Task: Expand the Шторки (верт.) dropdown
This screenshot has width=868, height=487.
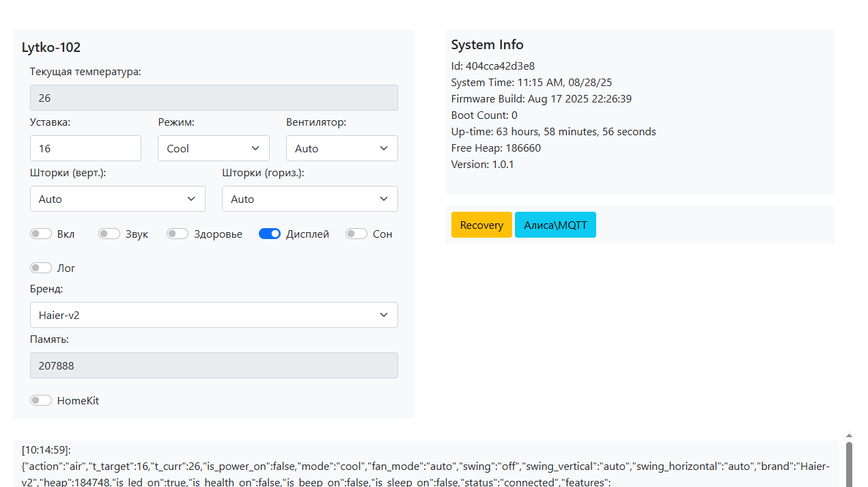Action: (117, 199)
